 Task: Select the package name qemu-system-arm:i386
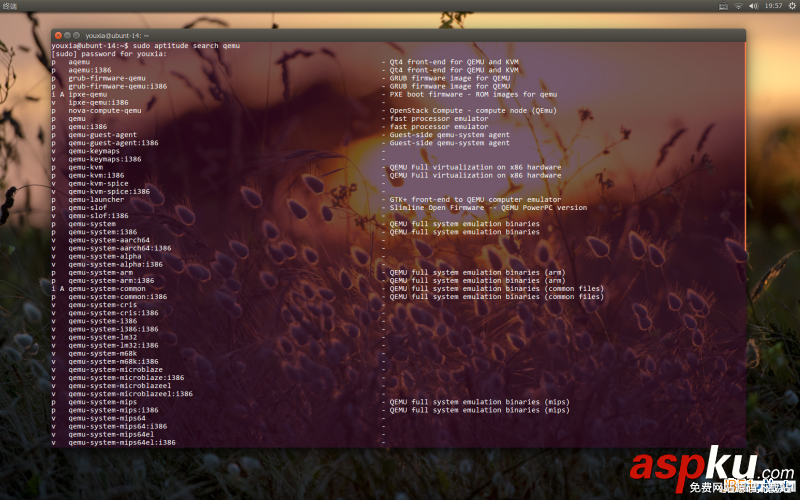click(111, 281)
